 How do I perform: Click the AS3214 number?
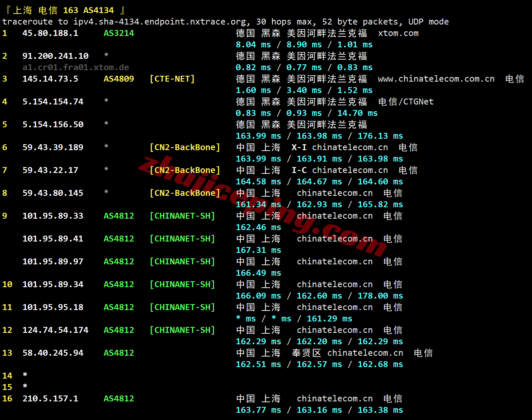pos(119,33)
